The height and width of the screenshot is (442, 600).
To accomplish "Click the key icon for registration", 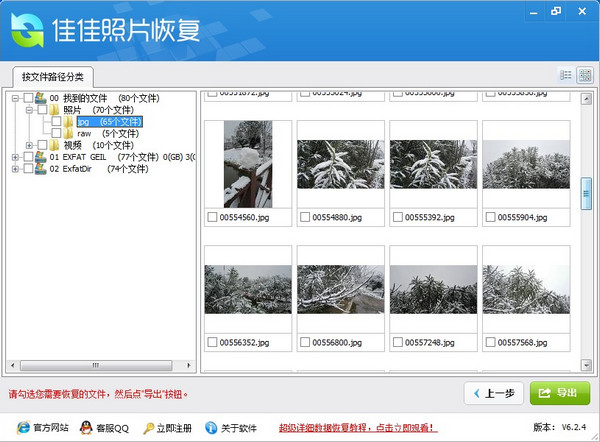I will coord(148,428).
